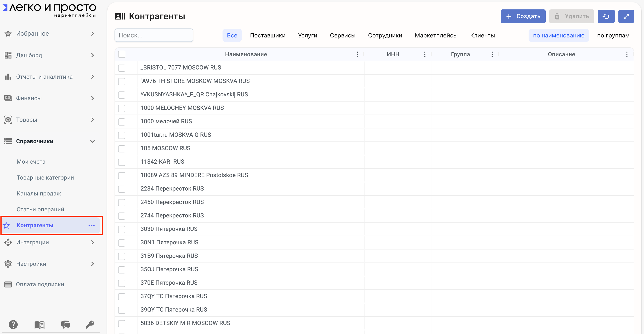Open help question mark icon
Image resolution: width=644 pixels, height=334 pixels.
13,324
